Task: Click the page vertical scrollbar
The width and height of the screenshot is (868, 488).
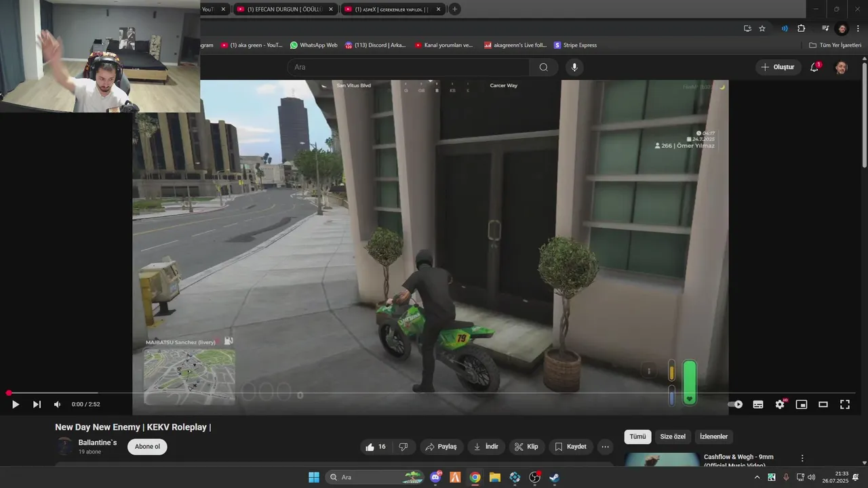Action: (x=864, y=114)
